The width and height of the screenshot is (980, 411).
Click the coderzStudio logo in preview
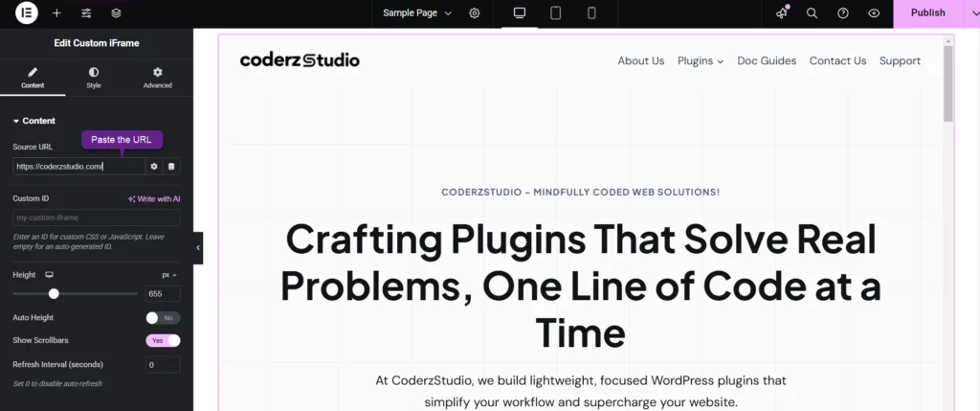300,60
